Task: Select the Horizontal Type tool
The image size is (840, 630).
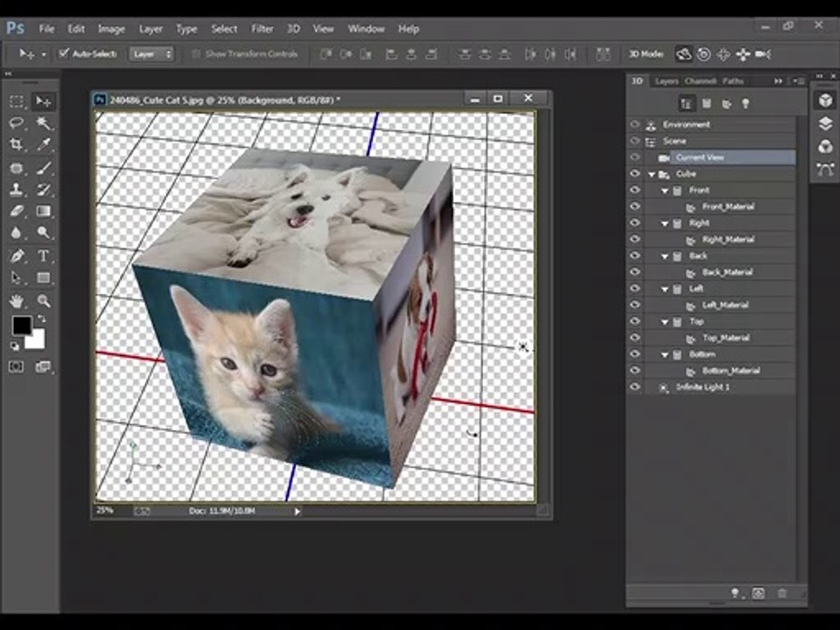Action: tap(43, 255)
